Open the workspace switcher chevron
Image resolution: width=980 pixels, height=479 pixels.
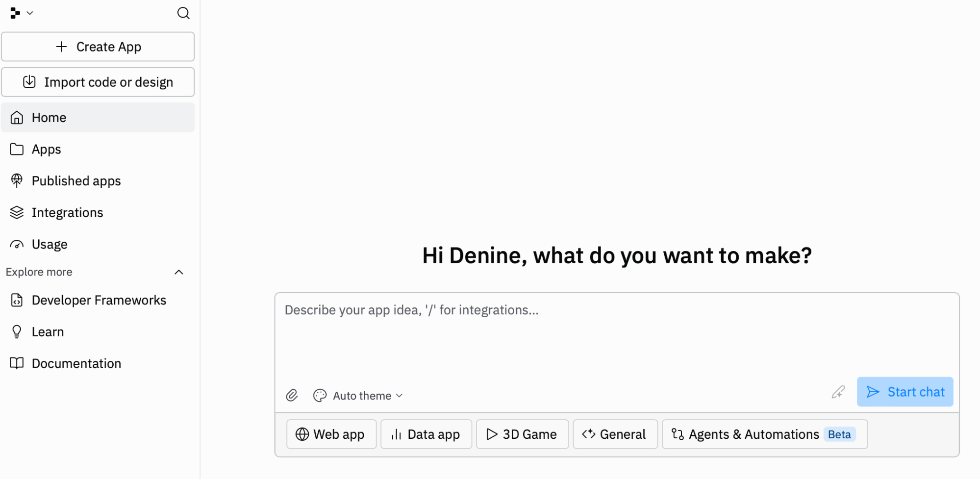[30, 13]
